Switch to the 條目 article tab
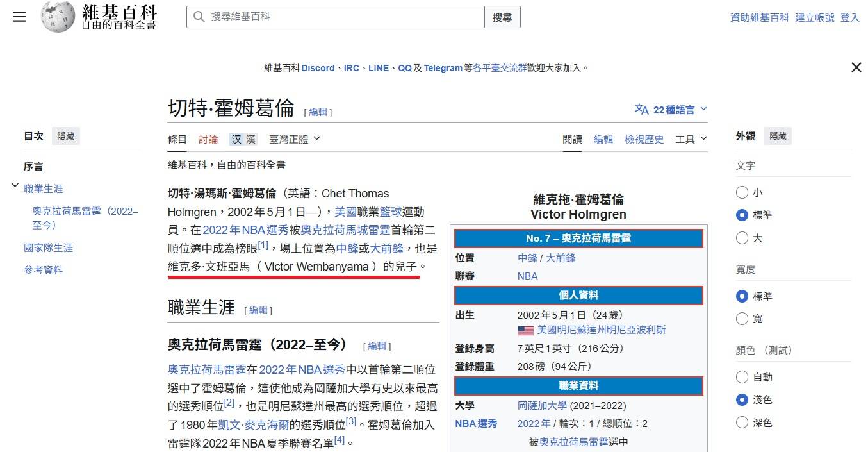The image size is (868, 452). [177, 139]
